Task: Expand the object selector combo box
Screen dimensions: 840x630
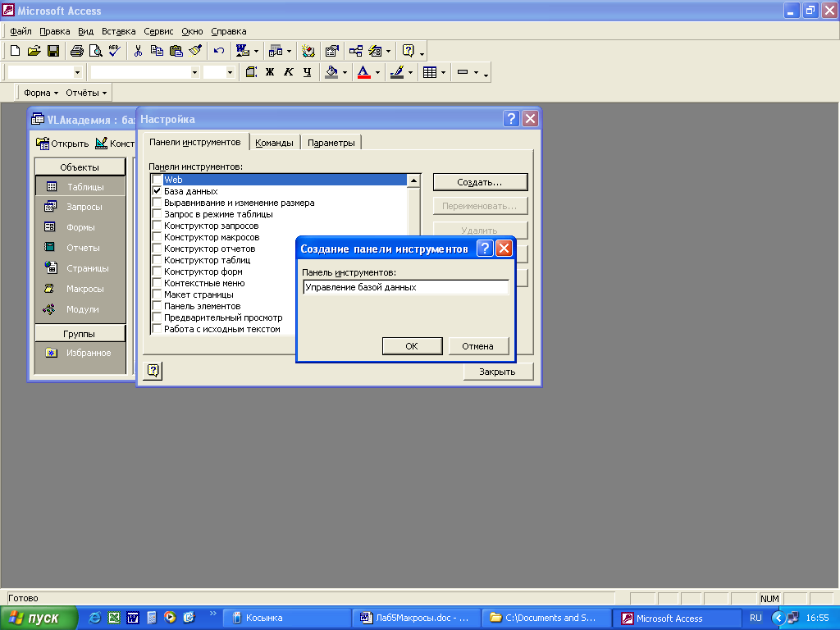Action: 78,72
